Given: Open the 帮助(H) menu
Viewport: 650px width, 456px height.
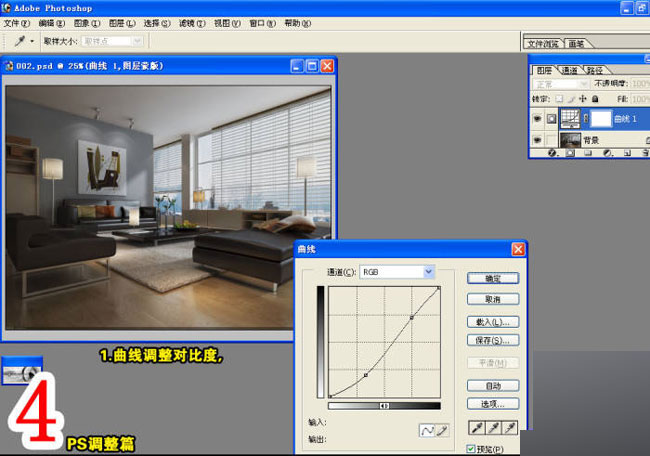Looking at the screenshot, I should [298, 23].
